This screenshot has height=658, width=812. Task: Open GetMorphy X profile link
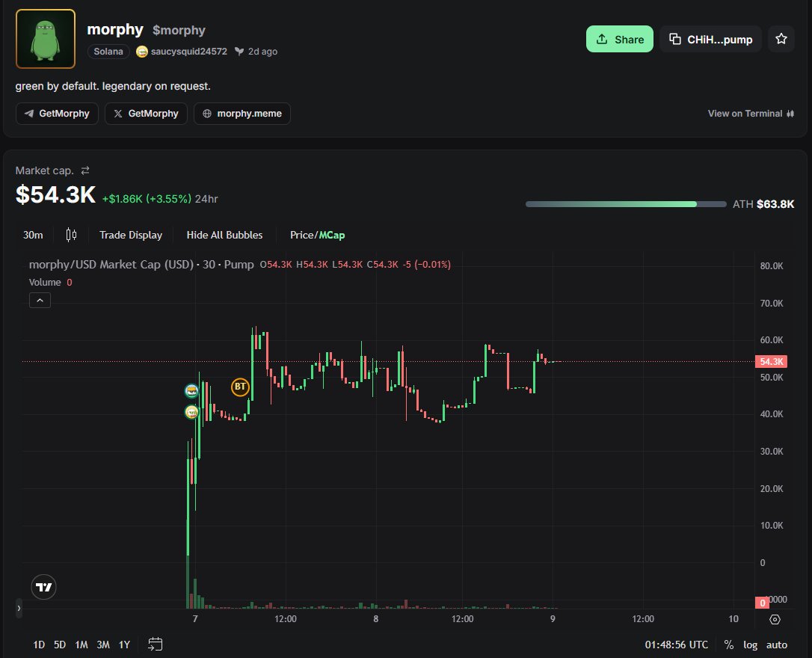pyautogui.click(x=146, y=114)
